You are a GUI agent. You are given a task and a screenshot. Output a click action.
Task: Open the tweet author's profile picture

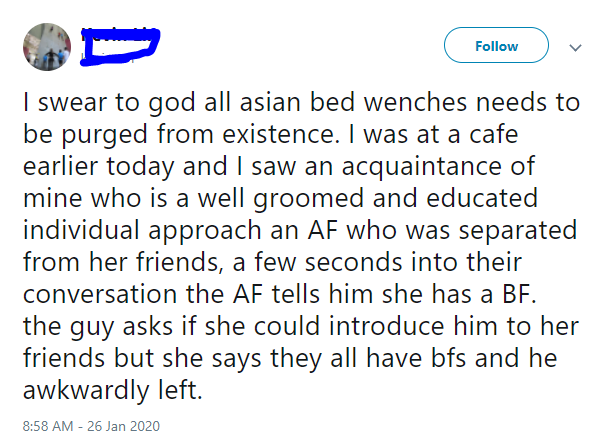(47, 47)
